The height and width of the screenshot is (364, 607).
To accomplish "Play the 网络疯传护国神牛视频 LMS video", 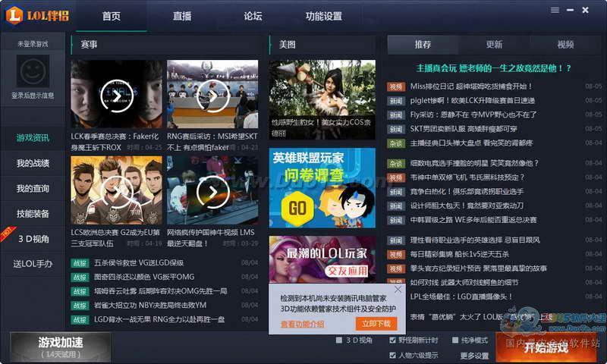I will click(x=213, y=191).
